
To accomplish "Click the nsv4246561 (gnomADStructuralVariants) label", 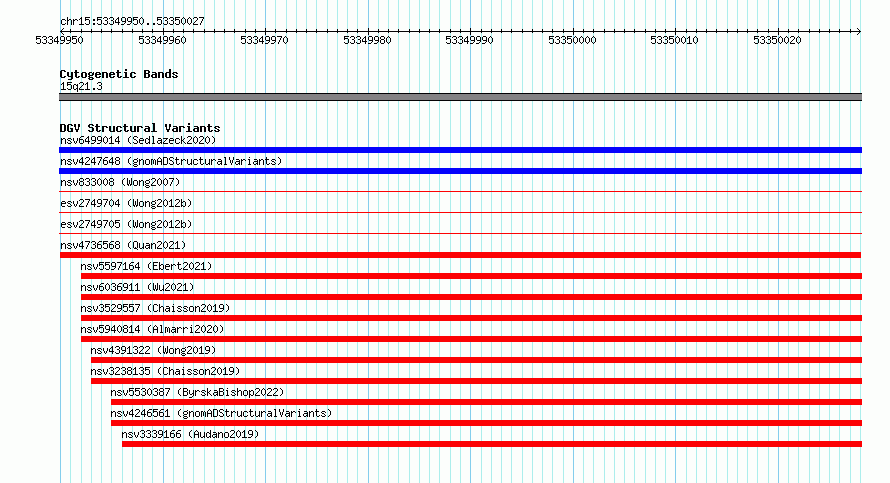I will [221, 413].
